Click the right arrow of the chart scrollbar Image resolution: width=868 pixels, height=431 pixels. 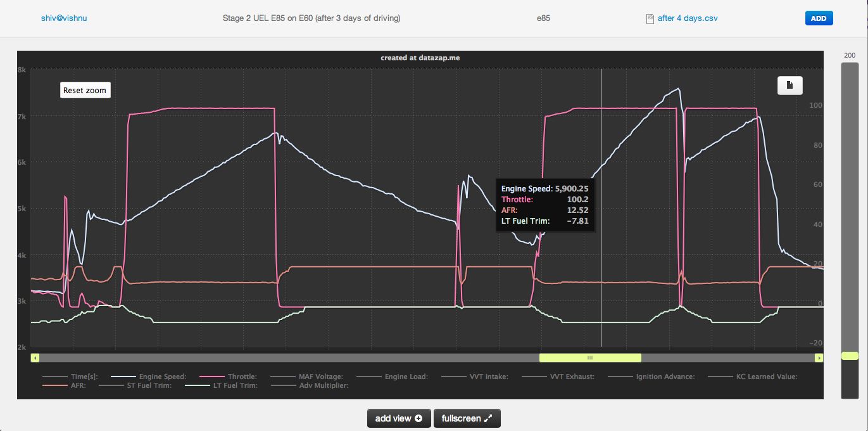coord(819,358)
